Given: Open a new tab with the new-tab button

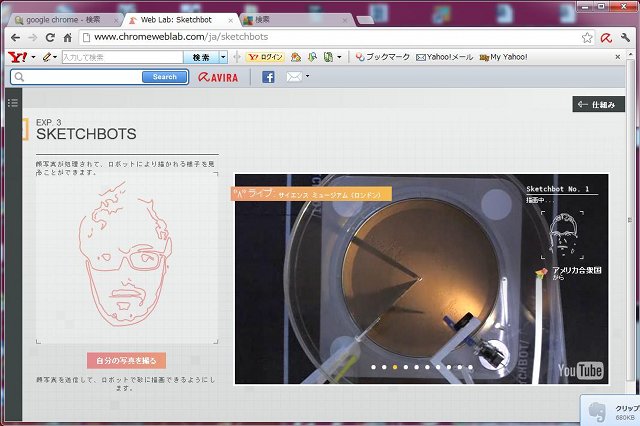Looking at the screenshot, I should pyautogui.click(x=365, y=20).
